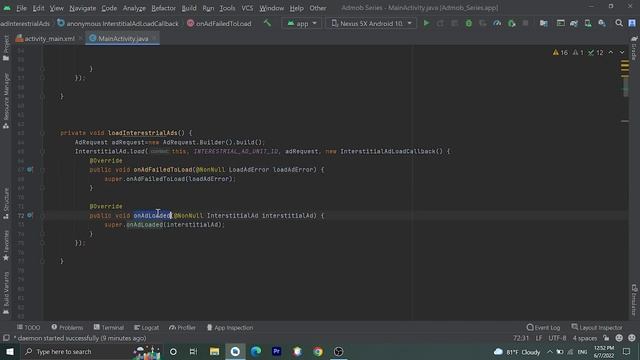Close the MainActivity.java tab
Screen dimensions: 640x360
(154, 38)
